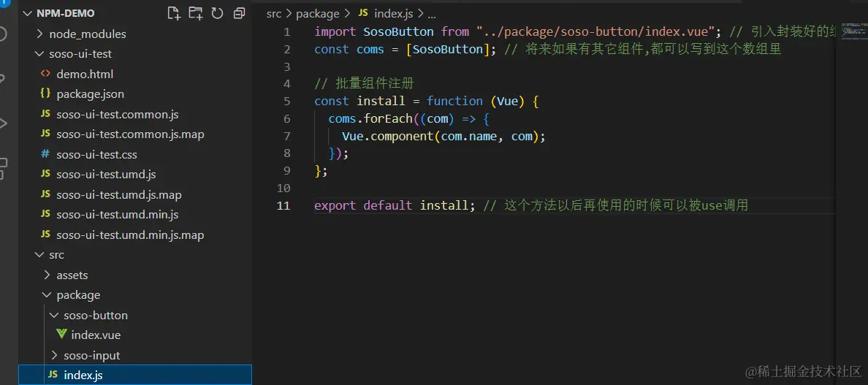The height and width of the screenshot is (385, 868).
Task: Expand the node_modules folder
Action: [x=39, y=34]
